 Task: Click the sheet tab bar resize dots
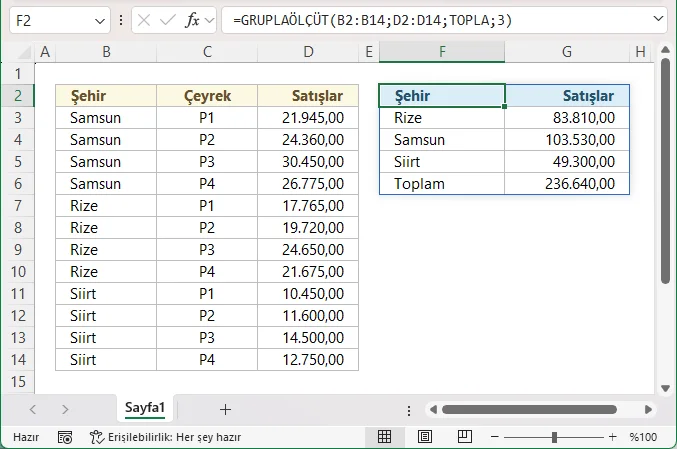pos(408,410)
